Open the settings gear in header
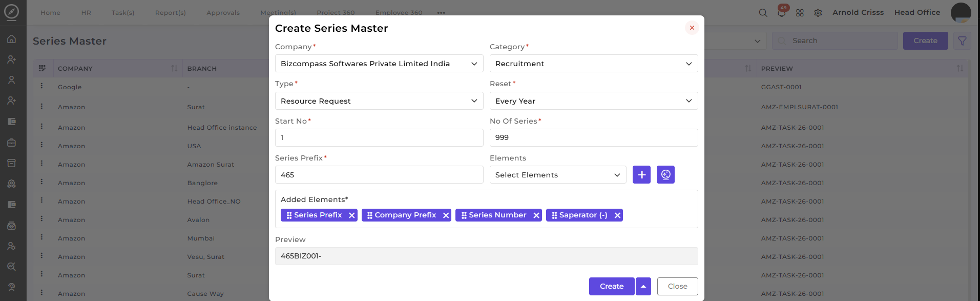The height and width of the screenshot is (301, 980). coord(818,13)
